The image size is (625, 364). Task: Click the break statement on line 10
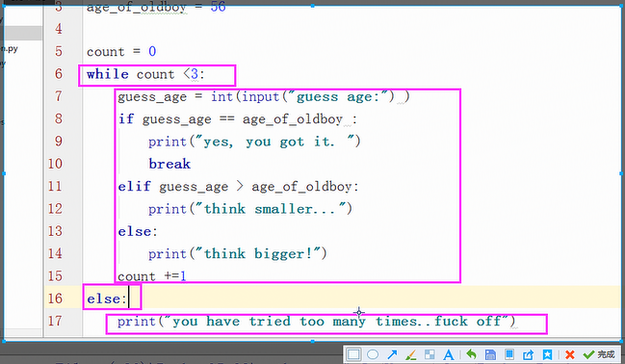(169, 164)
